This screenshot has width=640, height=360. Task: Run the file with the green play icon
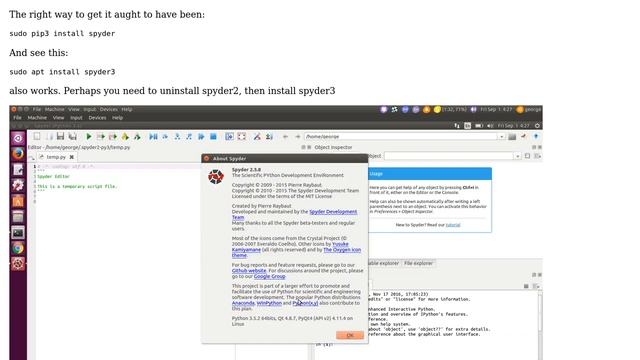tap(89, 136)
